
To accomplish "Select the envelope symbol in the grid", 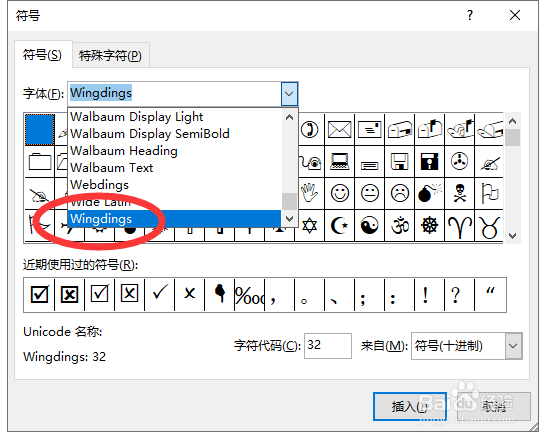I will 340,130.
